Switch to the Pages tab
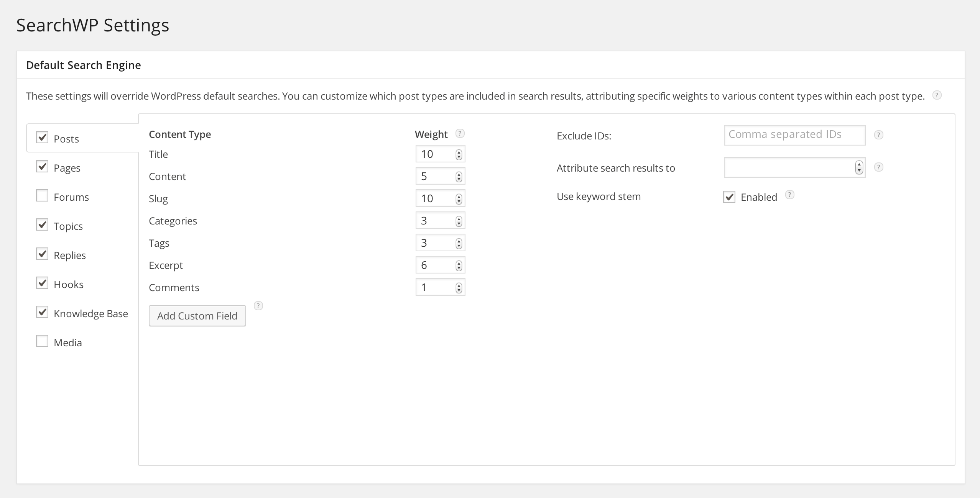The height and width of the screenshot is (498, 980). coord(67,168)
